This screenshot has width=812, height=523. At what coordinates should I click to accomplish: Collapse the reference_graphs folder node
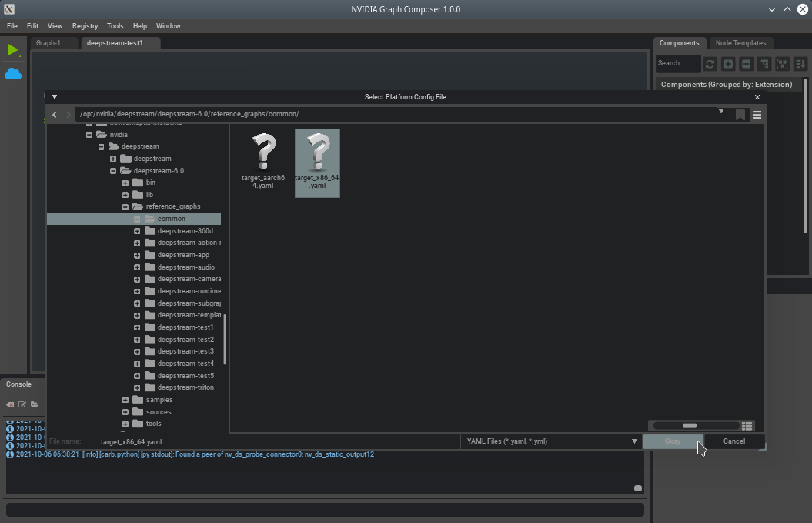[125, 207]
